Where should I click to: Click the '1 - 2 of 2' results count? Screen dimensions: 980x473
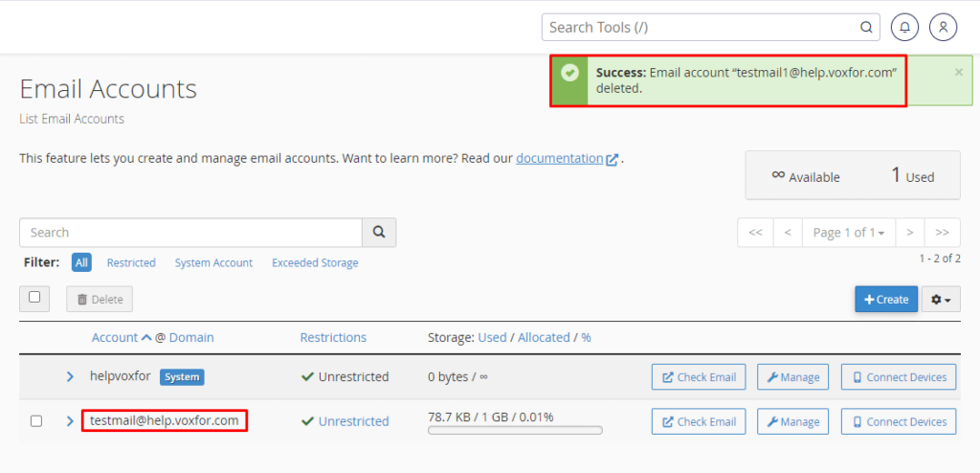coord(940,259)
